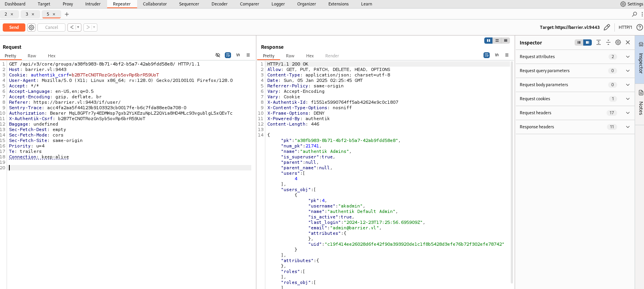This screenshot has height=289, width=644.
Task: Open the back history dropdown arrow
Action: coord(78,27)
